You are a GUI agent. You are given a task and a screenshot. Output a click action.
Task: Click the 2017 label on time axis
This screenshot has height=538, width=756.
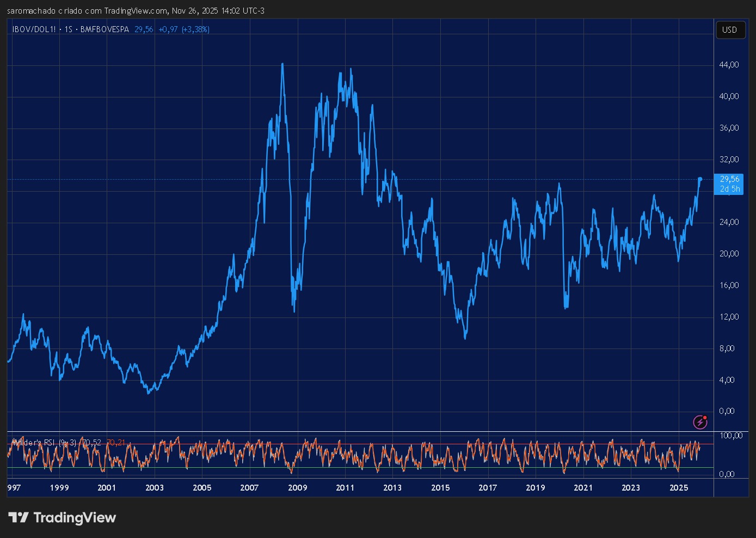(488, 487)
